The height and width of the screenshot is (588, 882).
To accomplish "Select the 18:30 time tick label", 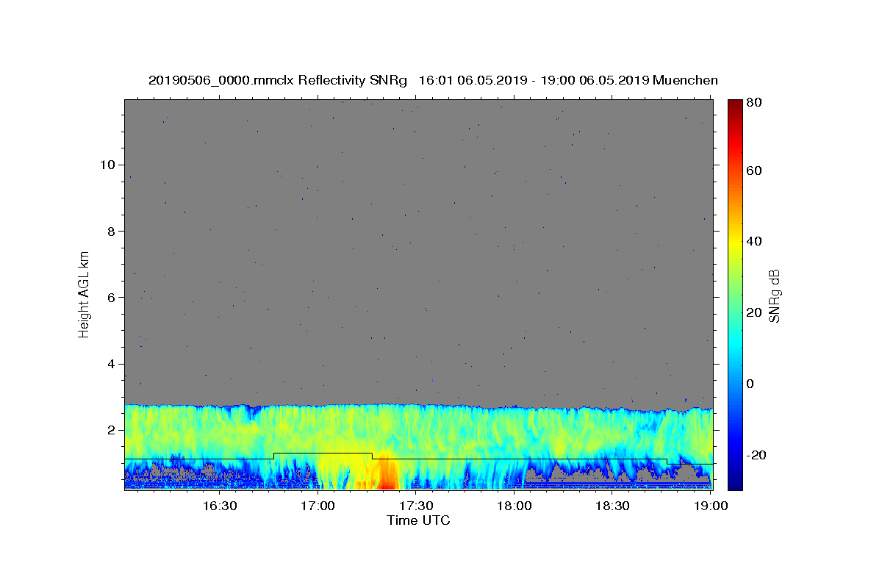I will pyautogui.click(x=613, y=506).
